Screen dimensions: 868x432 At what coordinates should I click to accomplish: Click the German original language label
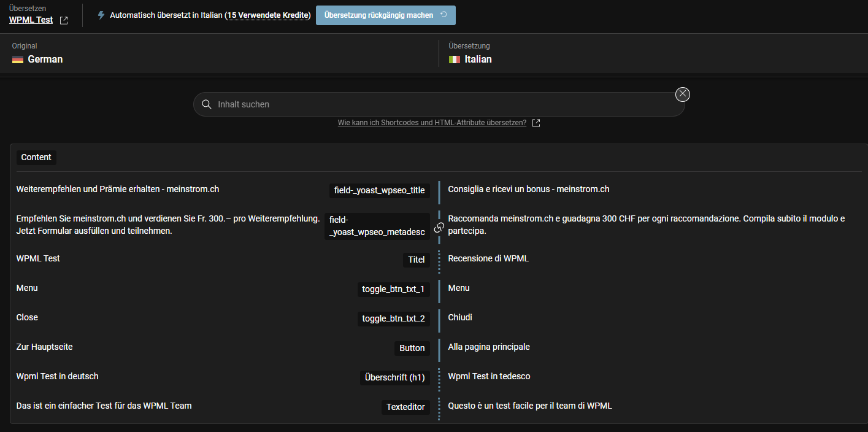click(45, 60)
